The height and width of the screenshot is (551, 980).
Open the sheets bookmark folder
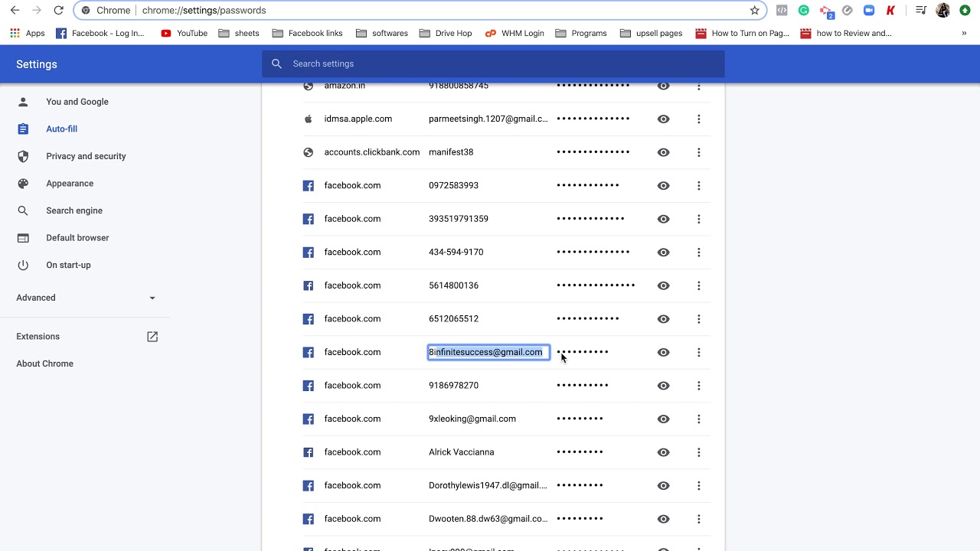point(239,34)
